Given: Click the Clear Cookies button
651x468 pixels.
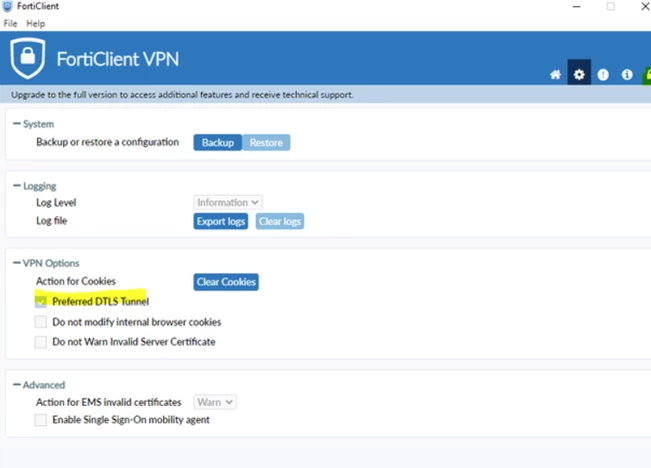Looking at the screenshot, I should [x=226, y=282].
